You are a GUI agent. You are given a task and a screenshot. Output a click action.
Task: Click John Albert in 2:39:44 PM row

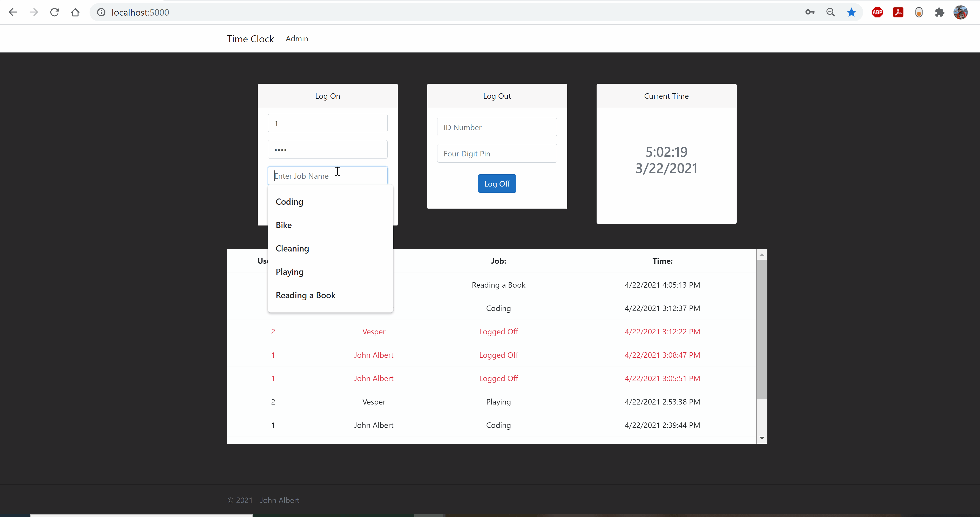pos(374,425)
